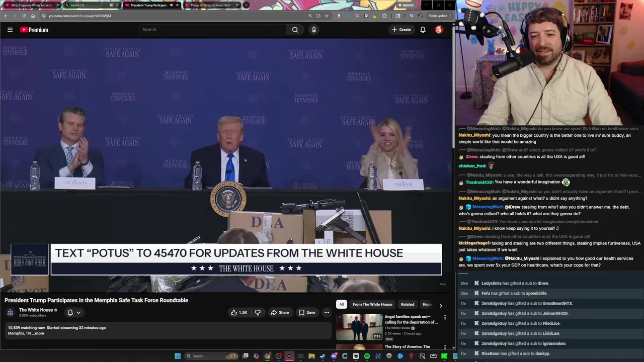Open The White House channel avatar

coord(10,312)
